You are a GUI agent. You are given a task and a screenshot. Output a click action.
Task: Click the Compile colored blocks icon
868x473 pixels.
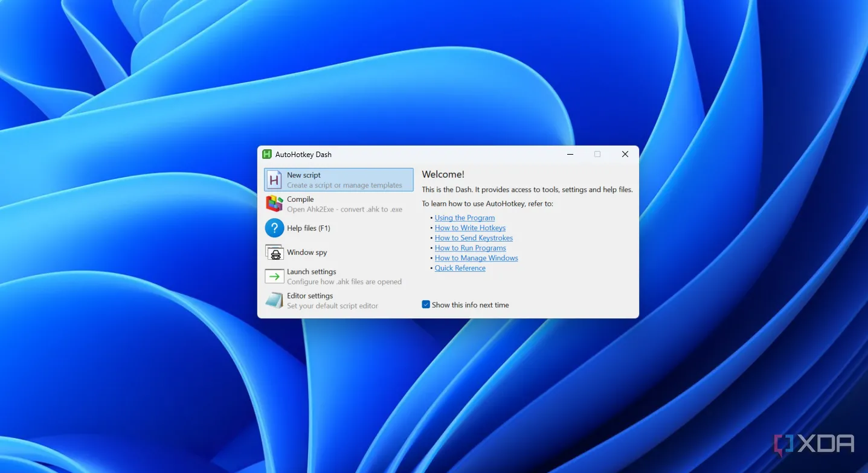point(275,204)
